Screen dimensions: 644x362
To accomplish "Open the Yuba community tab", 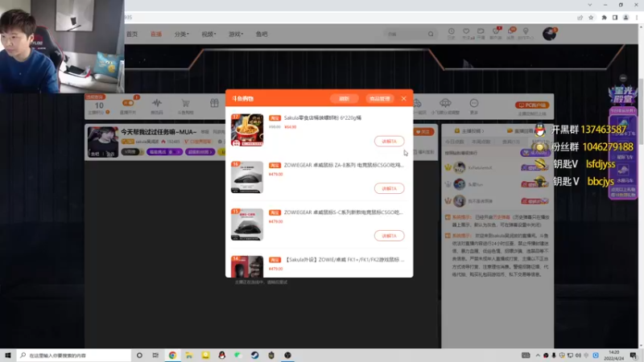I will coord(262,34).
